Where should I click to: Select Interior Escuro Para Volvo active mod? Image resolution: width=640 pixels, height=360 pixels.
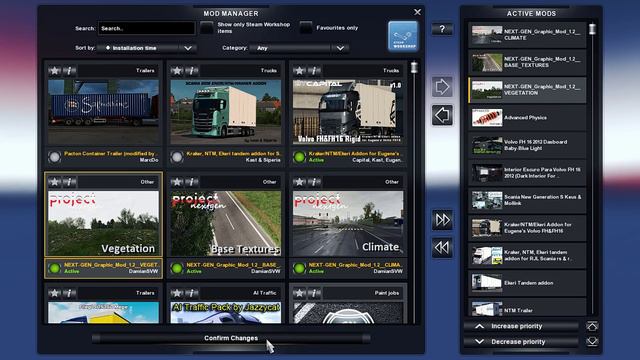(x=527, y=173)
